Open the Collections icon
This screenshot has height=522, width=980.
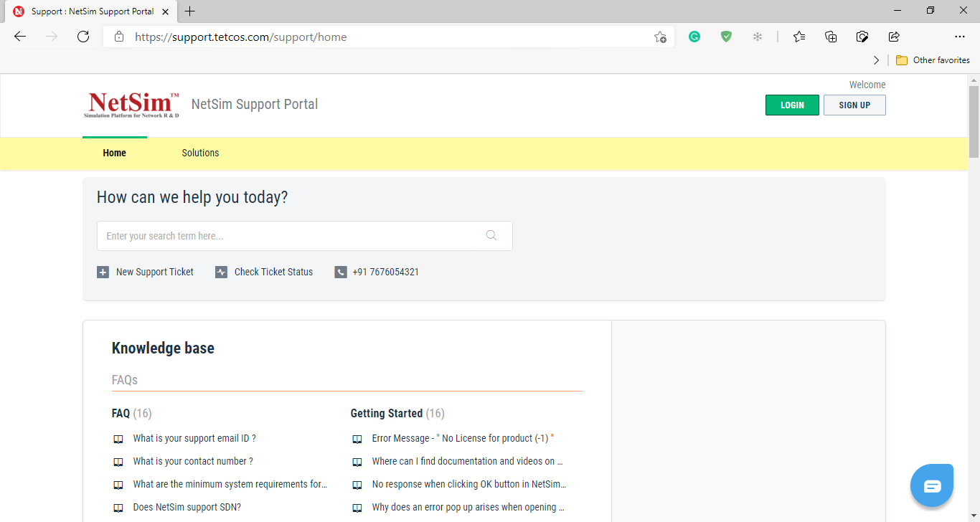click(x=831, y=37)
